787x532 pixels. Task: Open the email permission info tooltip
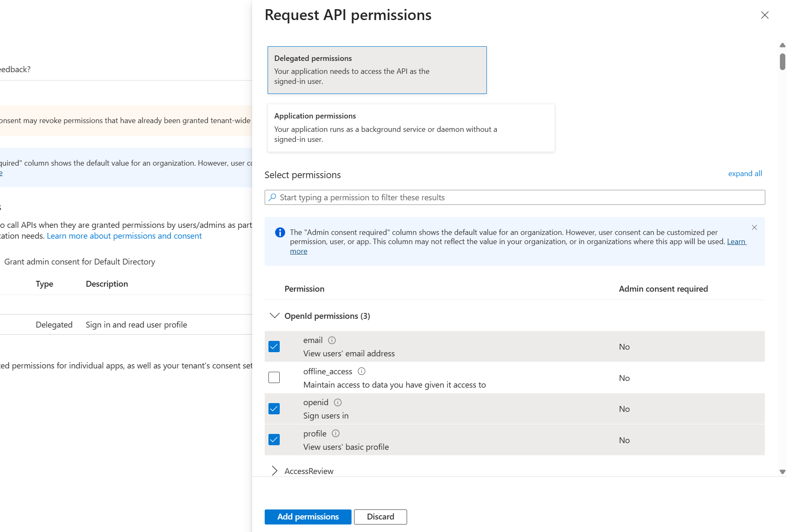pyautogui.click(x=331, y=340)
